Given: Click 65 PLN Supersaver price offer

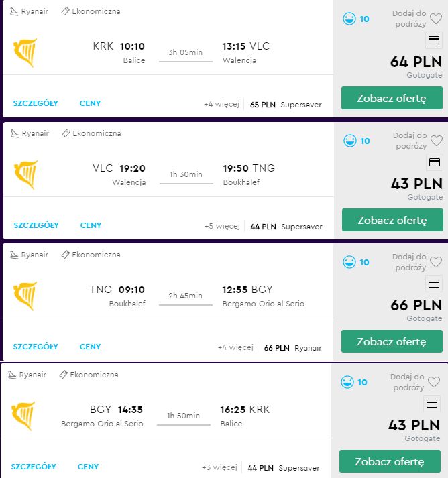Looking at the screenshot, I should pos(286,105).
